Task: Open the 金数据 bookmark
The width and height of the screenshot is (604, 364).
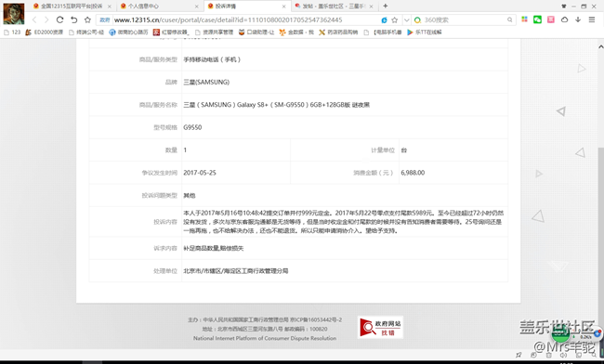Action: (296, 32)
